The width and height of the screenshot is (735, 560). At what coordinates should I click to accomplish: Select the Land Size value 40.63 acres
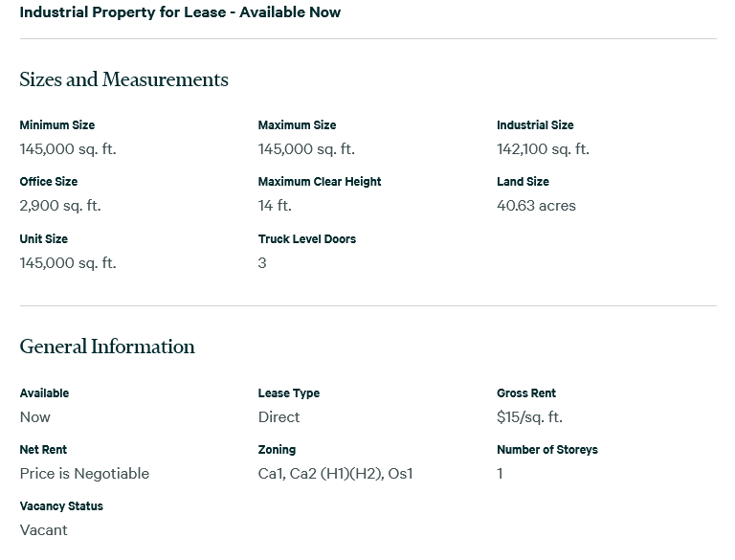pos(536,206)
